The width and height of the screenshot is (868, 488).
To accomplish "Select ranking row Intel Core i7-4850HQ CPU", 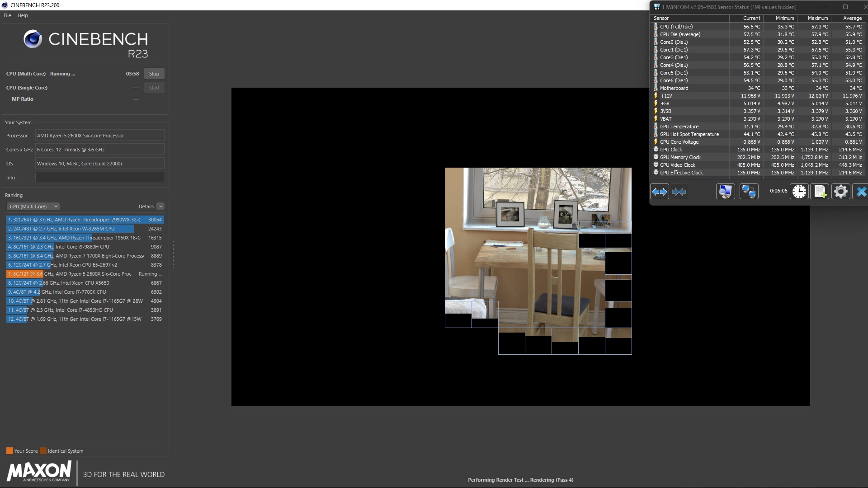I will (85, 310).
